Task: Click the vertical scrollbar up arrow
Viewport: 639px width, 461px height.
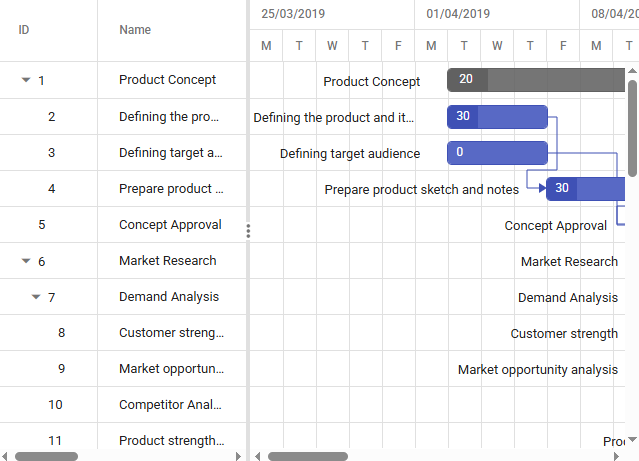Action: tap(632, 71)
